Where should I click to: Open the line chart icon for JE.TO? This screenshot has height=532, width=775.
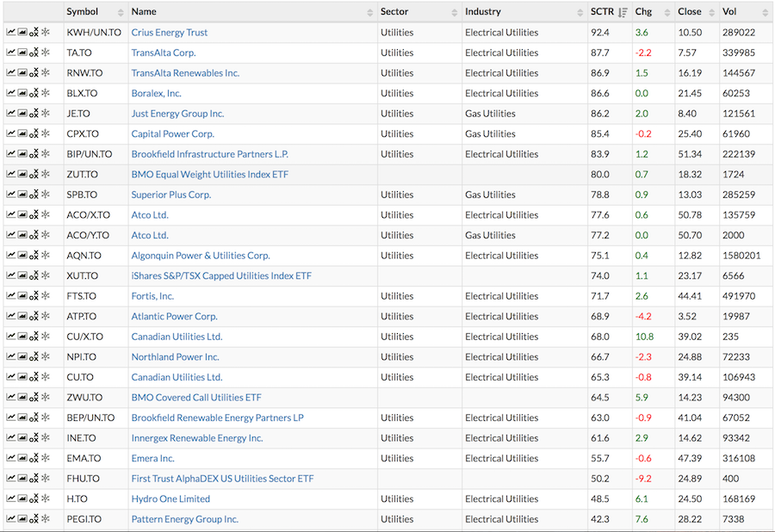point(11,113)
